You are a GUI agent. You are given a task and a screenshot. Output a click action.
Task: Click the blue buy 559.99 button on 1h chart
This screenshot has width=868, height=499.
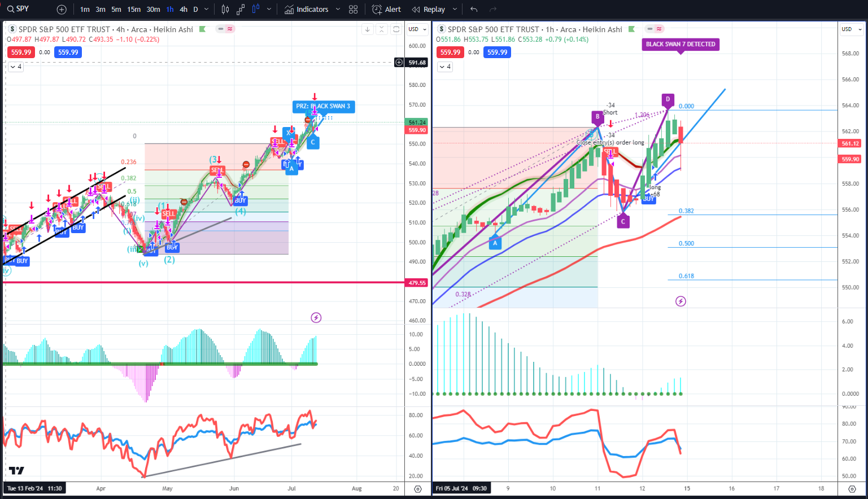[497, 52]
